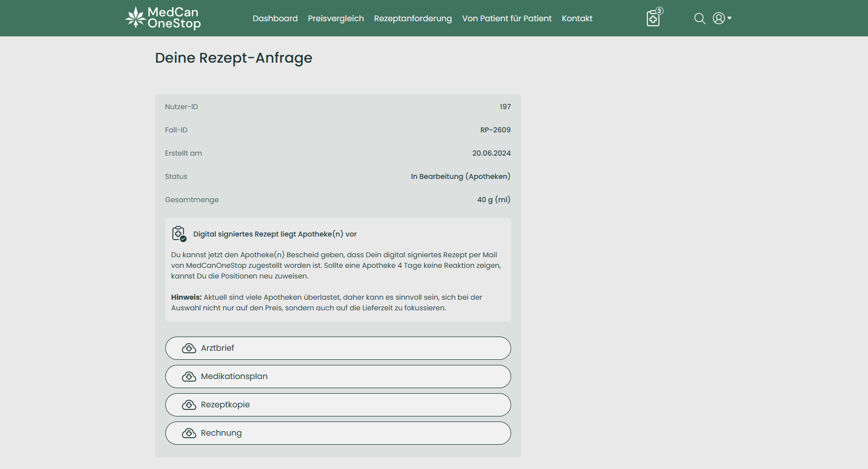The image size is (868, 469).
Task: Click the cloud download icon beside Arztbrief
Action: click(x=189, y=348)
